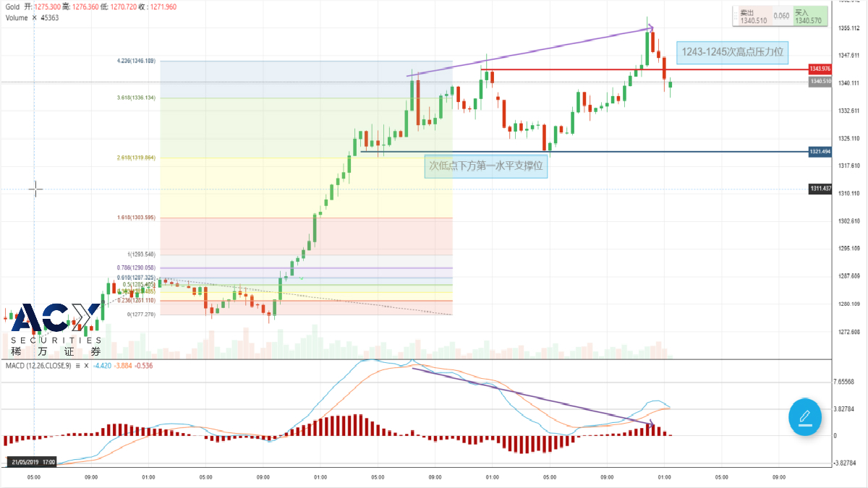Select the 4.236 Fibonacci level label

[136, 61]
